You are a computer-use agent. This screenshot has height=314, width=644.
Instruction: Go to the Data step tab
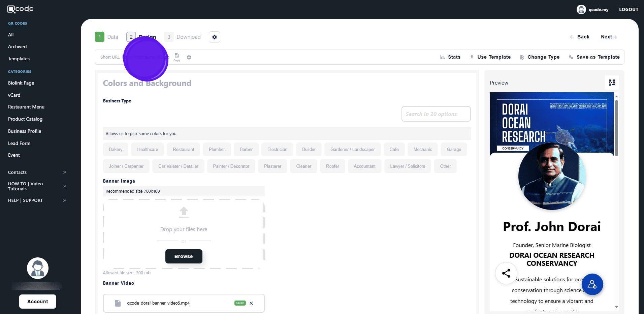[x=107, y=37]
